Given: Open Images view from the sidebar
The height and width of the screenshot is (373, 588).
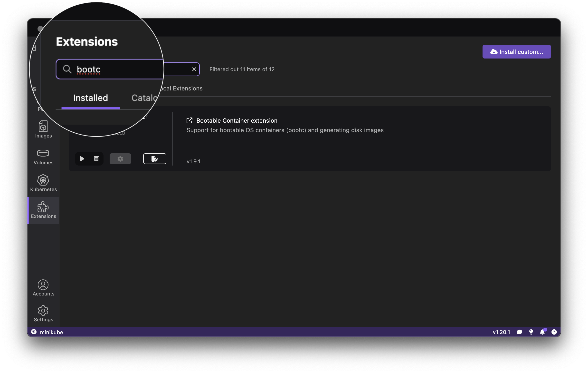Looking at the screenshot, I should (43, 129).
